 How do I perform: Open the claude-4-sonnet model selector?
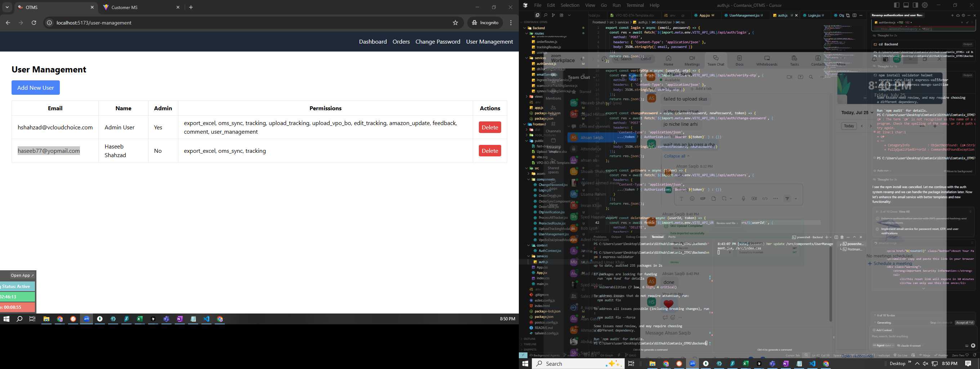pos(909,346)
